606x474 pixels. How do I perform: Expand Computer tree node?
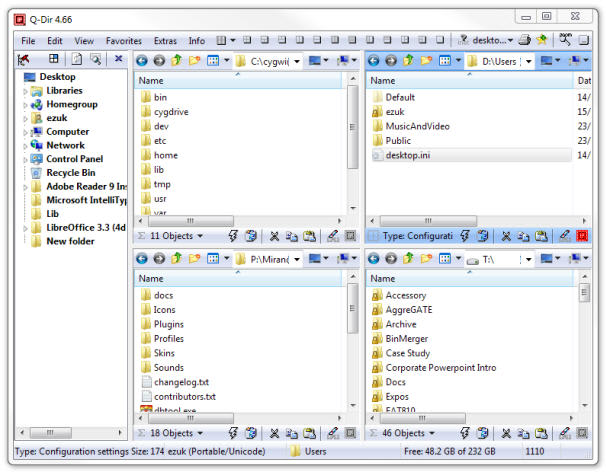tap(25, 133)
